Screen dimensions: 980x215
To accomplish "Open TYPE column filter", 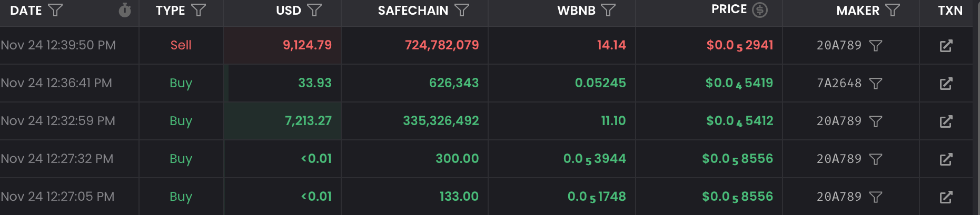I will (x=199, y=11).
